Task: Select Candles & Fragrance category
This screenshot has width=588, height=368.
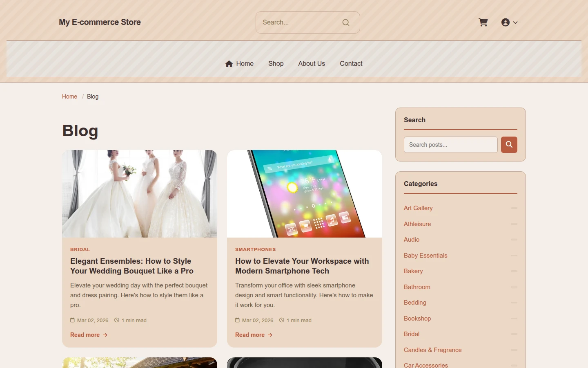Action: point(433,350)
